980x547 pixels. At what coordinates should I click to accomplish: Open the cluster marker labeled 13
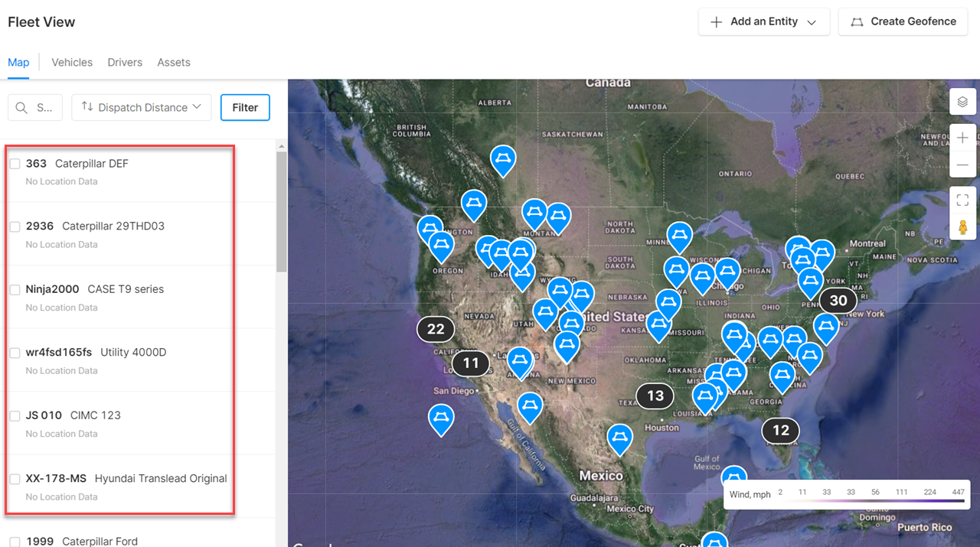point(655,396)
